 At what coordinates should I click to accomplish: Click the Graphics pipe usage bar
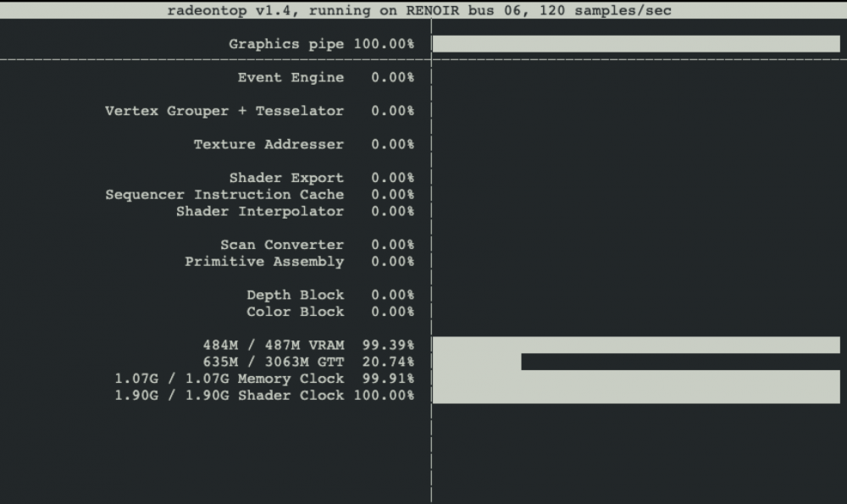[x=636, y=44]
